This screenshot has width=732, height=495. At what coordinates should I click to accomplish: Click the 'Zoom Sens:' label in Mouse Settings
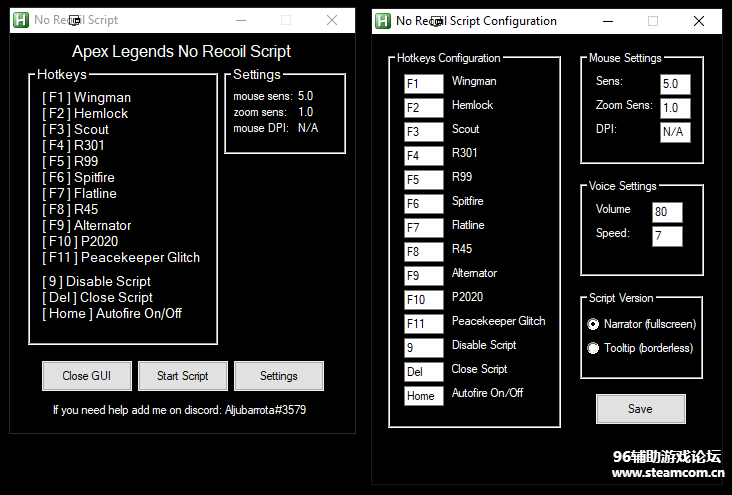tap(624, 105)
